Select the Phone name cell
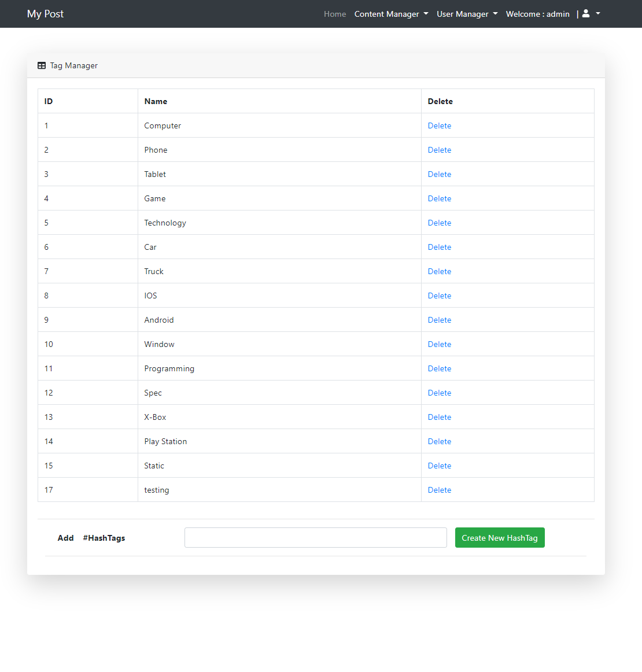 click(x=279, y=150)
